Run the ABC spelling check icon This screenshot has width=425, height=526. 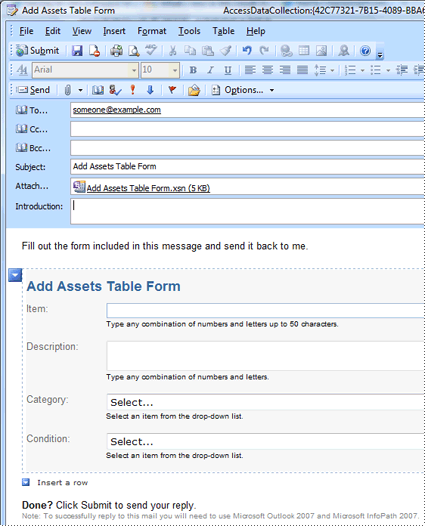coord(151,50)
